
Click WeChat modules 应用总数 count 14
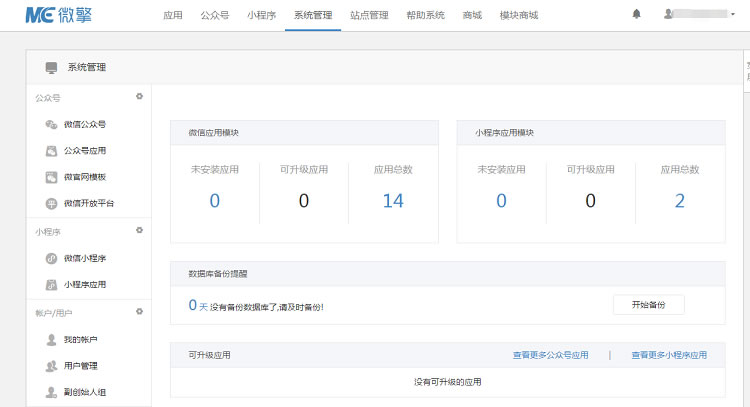(393, 200)
